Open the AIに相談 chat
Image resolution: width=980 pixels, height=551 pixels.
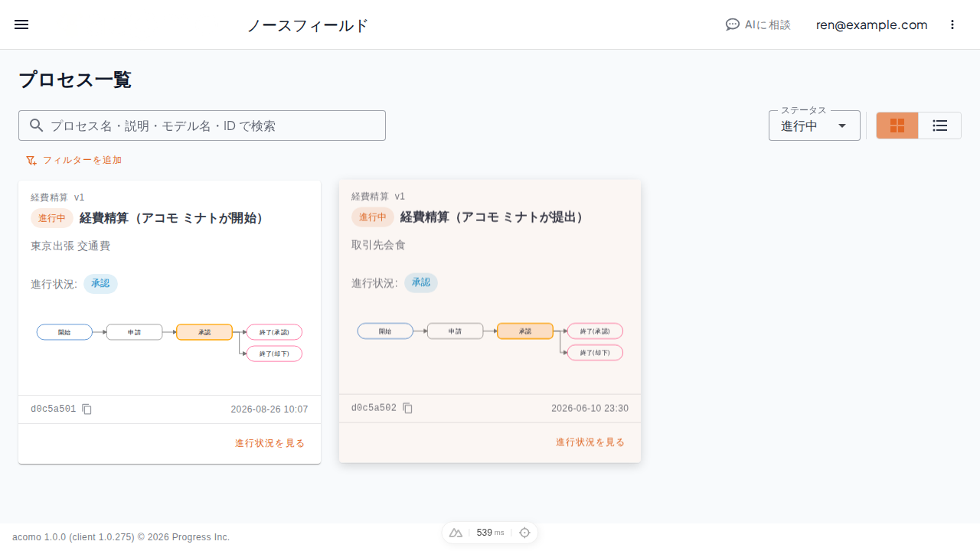tap(758, 24)
